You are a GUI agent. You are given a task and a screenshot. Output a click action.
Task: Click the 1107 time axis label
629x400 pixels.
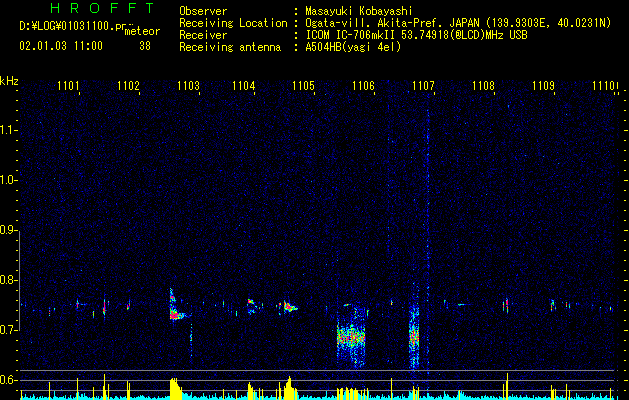[x=424, y=85]
